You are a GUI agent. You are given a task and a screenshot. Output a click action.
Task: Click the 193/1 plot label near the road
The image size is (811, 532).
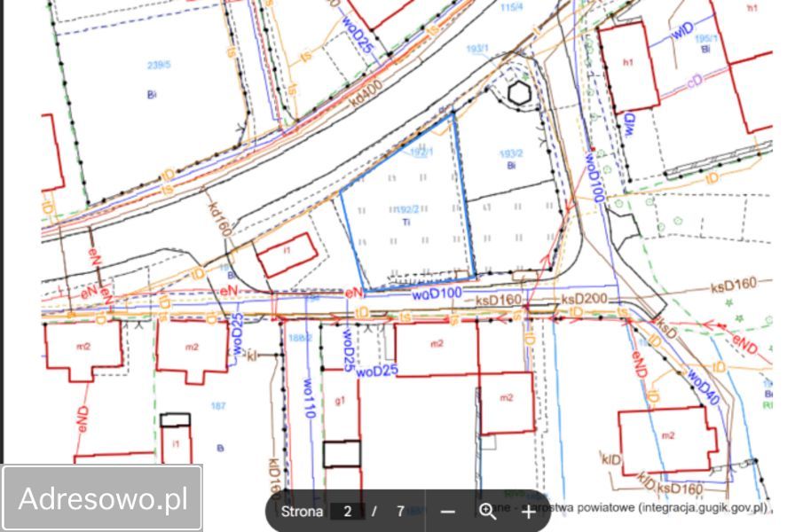click(x=477, y=49)
